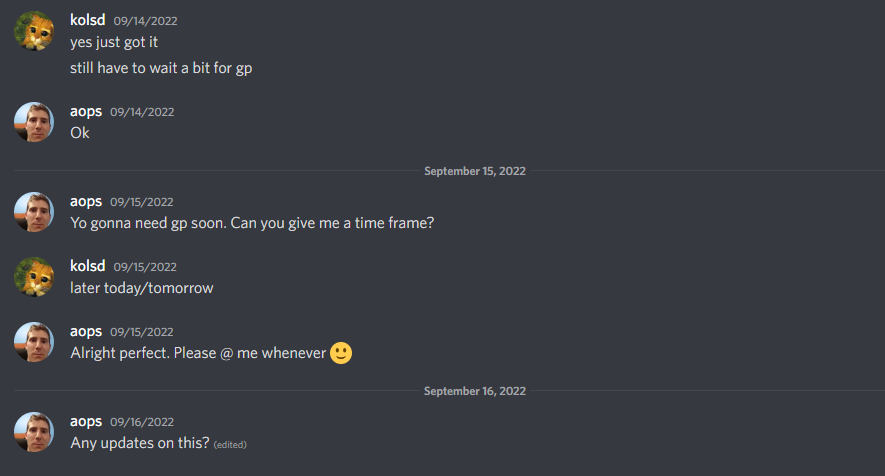Click the aops username above "Alright perfect" message

click(x=86, y=331)
